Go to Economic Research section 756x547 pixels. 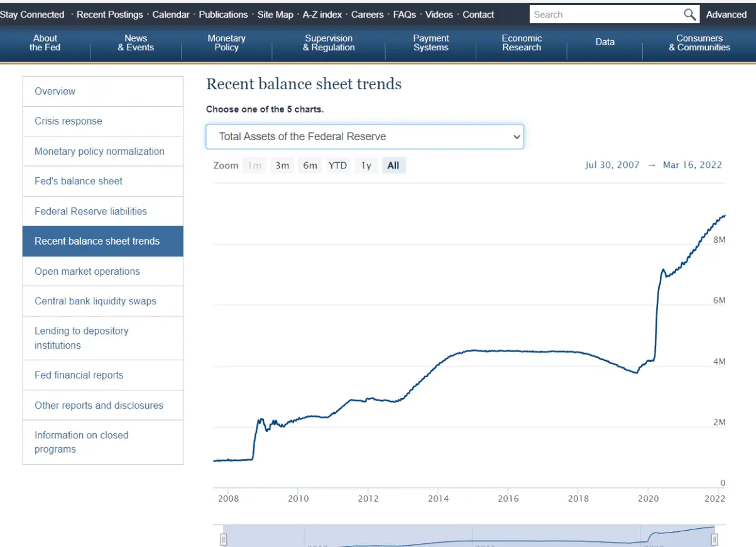522,43
